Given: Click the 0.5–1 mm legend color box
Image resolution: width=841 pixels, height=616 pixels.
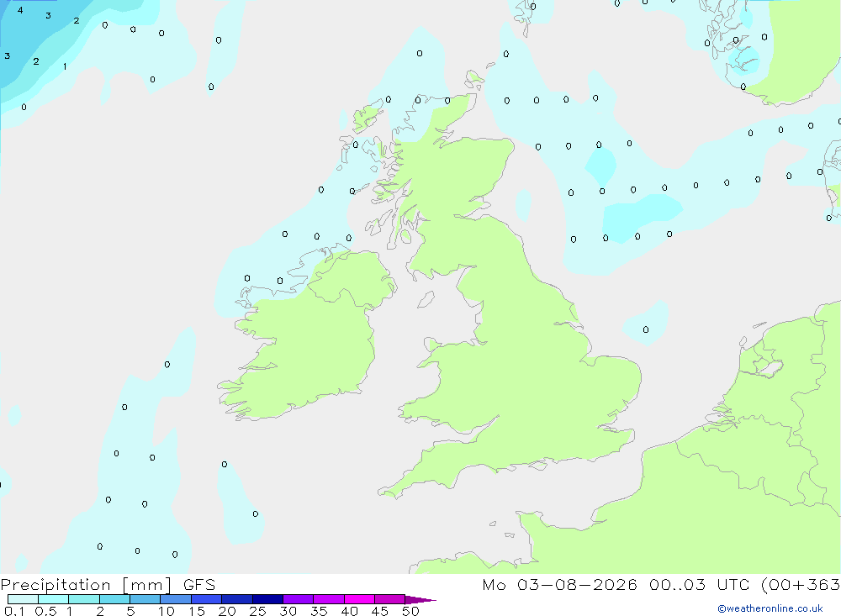Looking at the screenshot, I should tap(54, 599).
